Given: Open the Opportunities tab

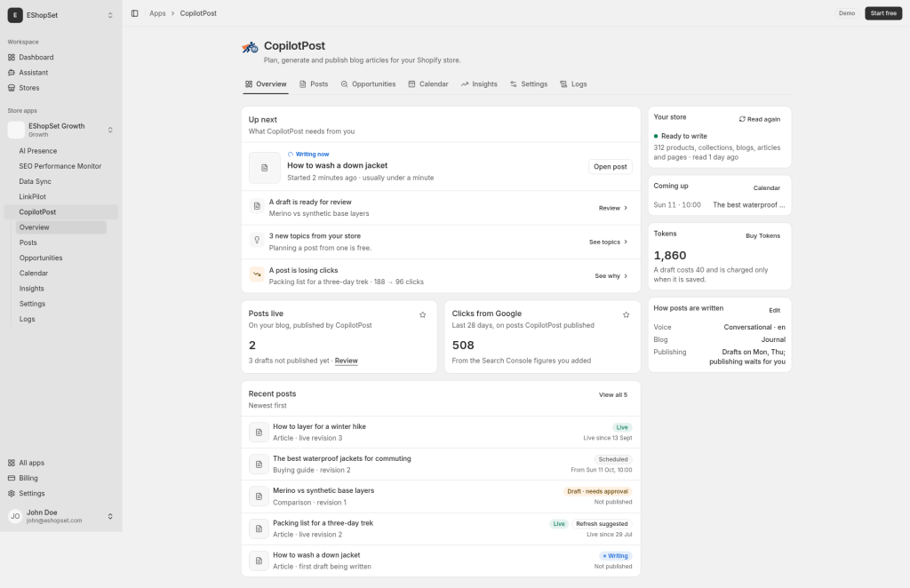Looking at the screenshot, I should 368,84.
